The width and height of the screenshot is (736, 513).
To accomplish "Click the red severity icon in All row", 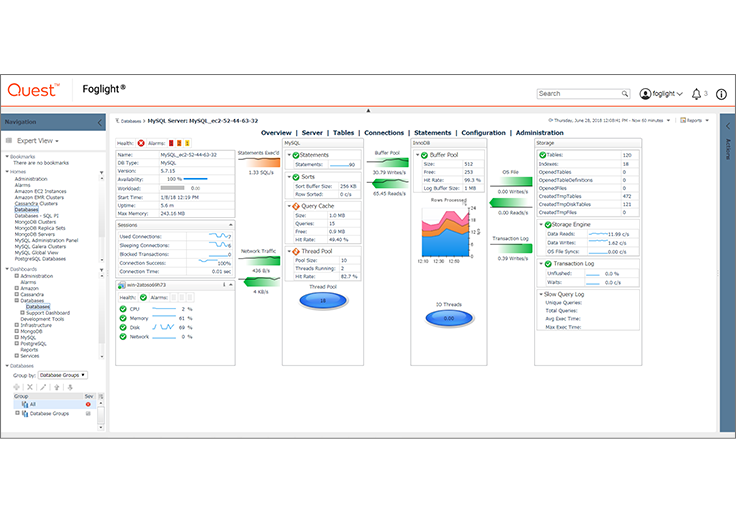I will coord(88,404).
